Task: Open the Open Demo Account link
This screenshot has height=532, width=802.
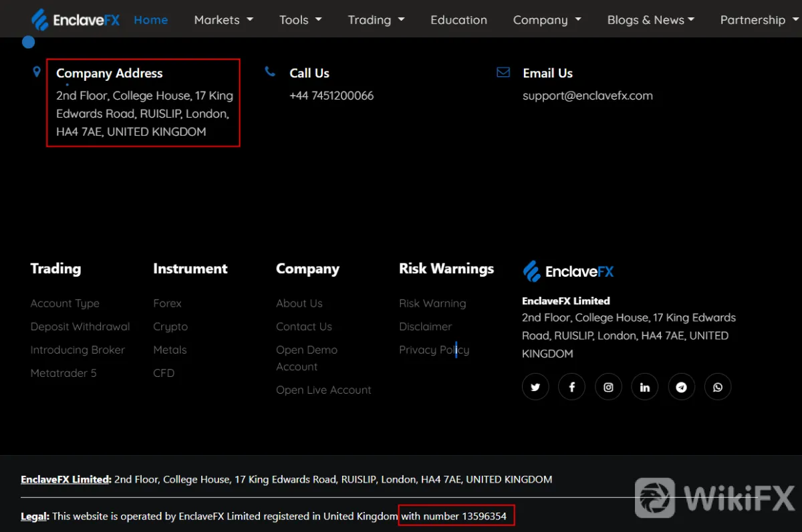Action: 307,358
